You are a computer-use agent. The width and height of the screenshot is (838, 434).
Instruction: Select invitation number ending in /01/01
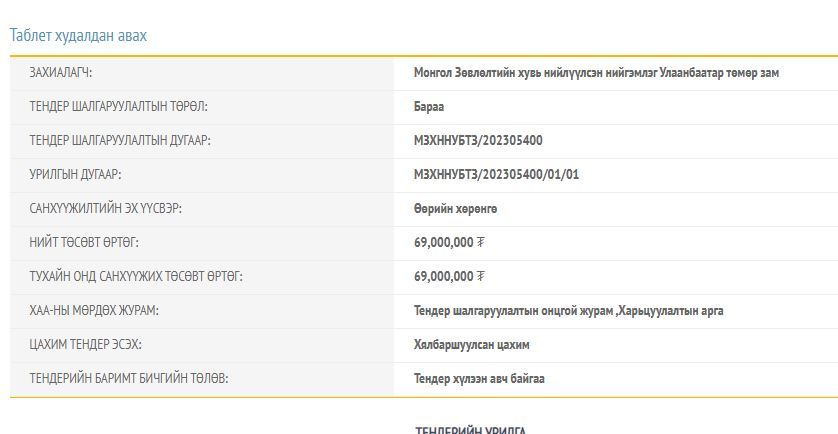(x=496, y=175)
